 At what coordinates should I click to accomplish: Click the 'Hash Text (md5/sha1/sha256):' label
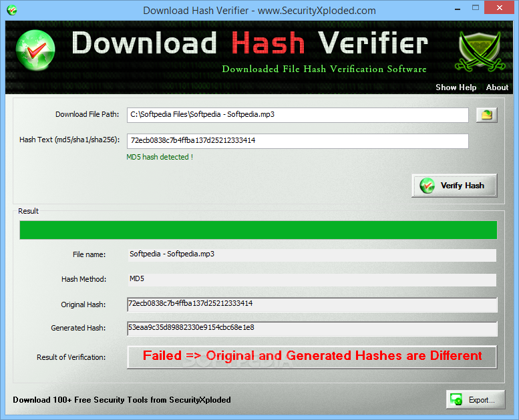point(69,140)
